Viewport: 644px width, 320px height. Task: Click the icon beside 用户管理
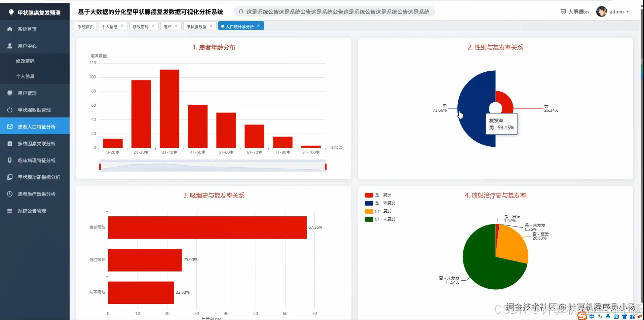pos(10,93)
